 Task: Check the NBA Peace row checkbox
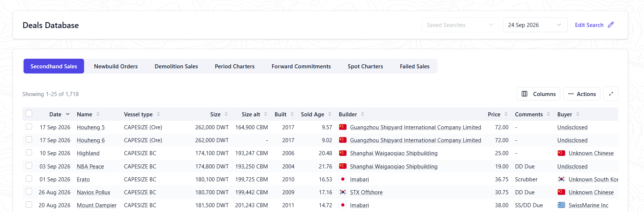29,166
